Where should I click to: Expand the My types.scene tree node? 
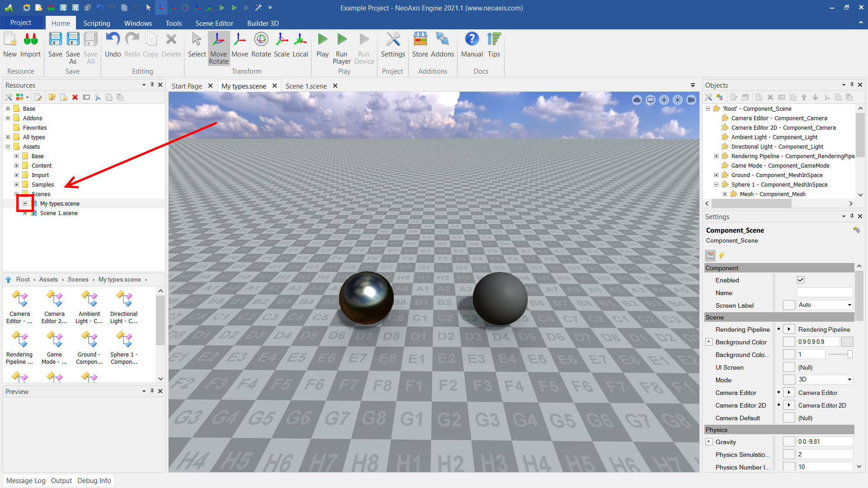tap(25, 204)
